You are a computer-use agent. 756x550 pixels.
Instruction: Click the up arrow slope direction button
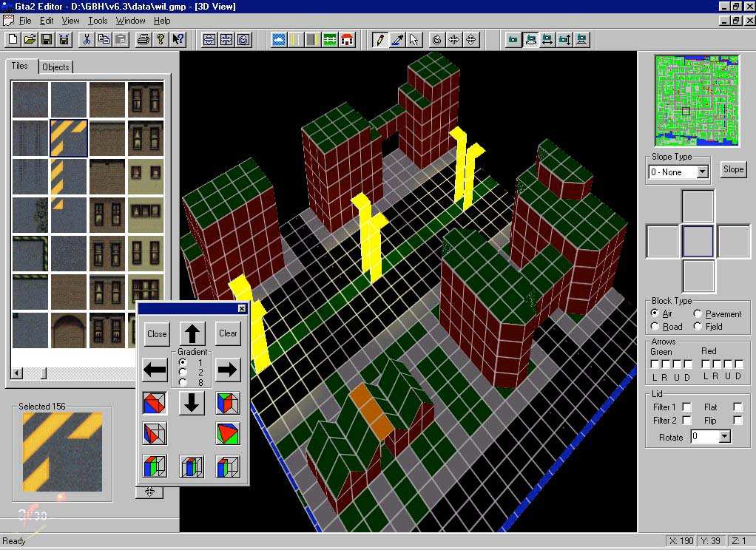click(x=192, y=333)
